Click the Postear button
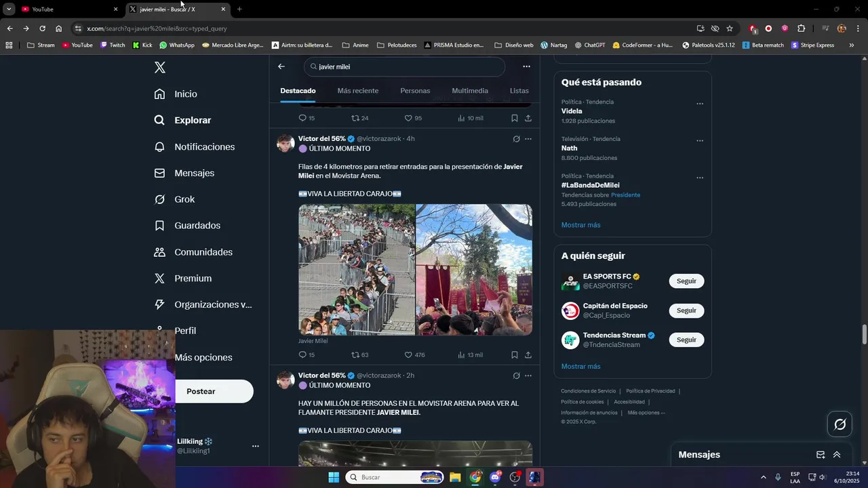 (x=214, y=391)
